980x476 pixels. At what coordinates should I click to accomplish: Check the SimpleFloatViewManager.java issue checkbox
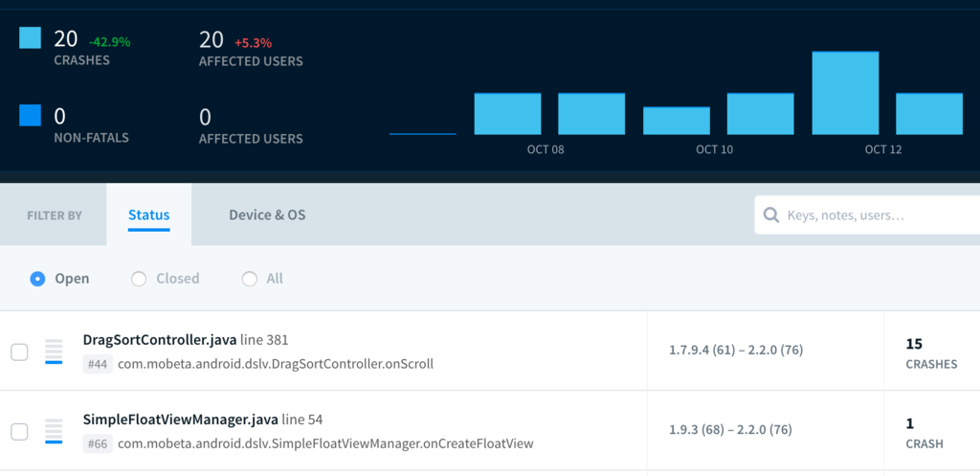coord(19,432)
